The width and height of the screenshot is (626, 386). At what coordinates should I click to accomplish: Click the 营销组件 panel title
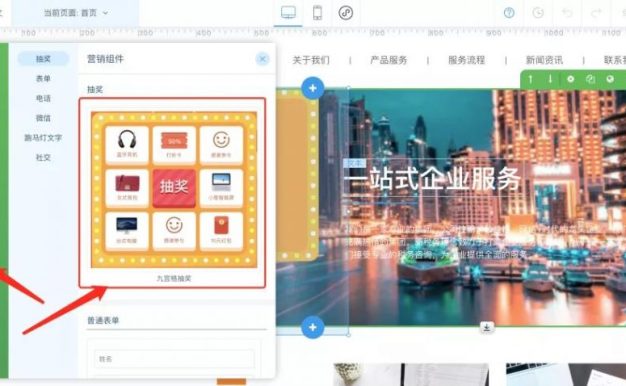point(105,59)
